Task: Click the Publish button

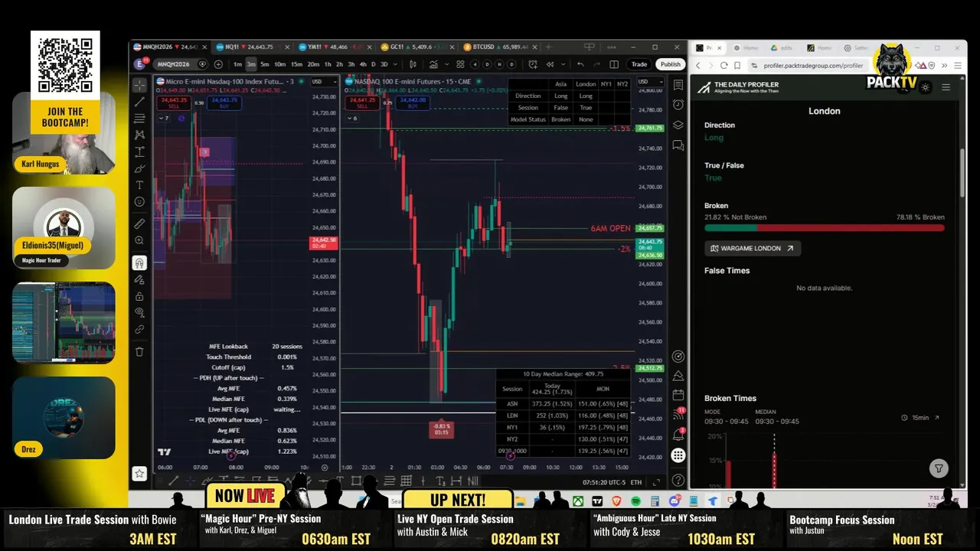Action: point(671,64)
